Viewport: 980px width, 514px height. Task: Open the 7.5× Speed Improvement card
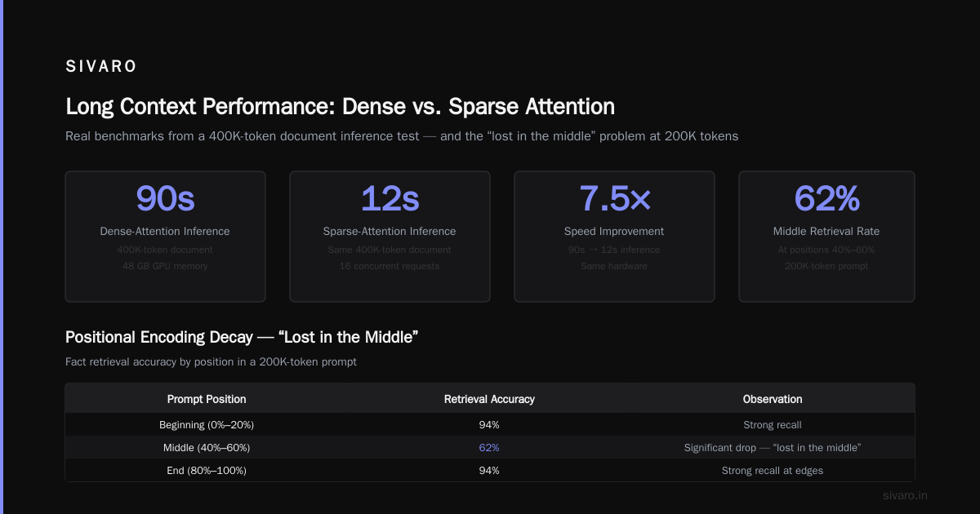(x=614, y=237)
